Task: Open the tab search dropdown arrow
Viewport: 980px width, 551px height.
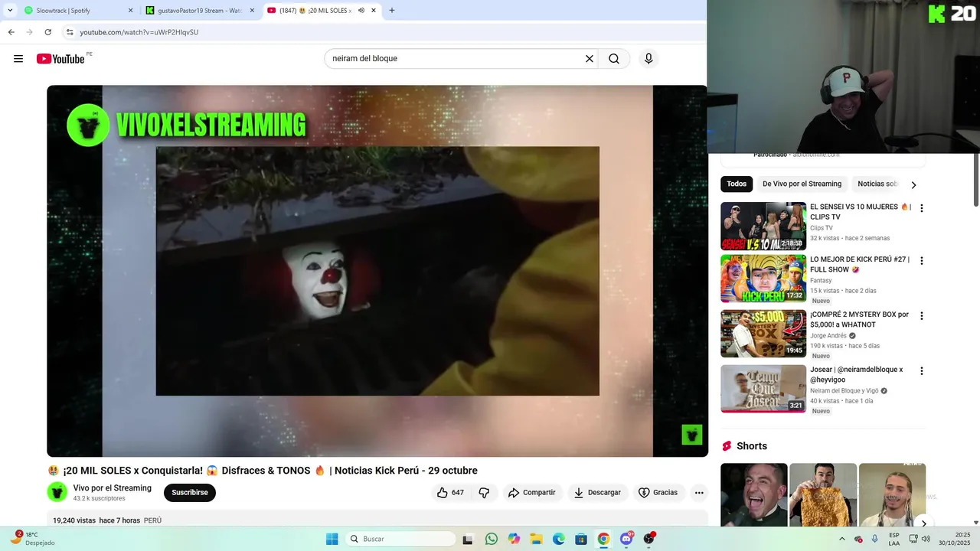Action: [10, 11]
